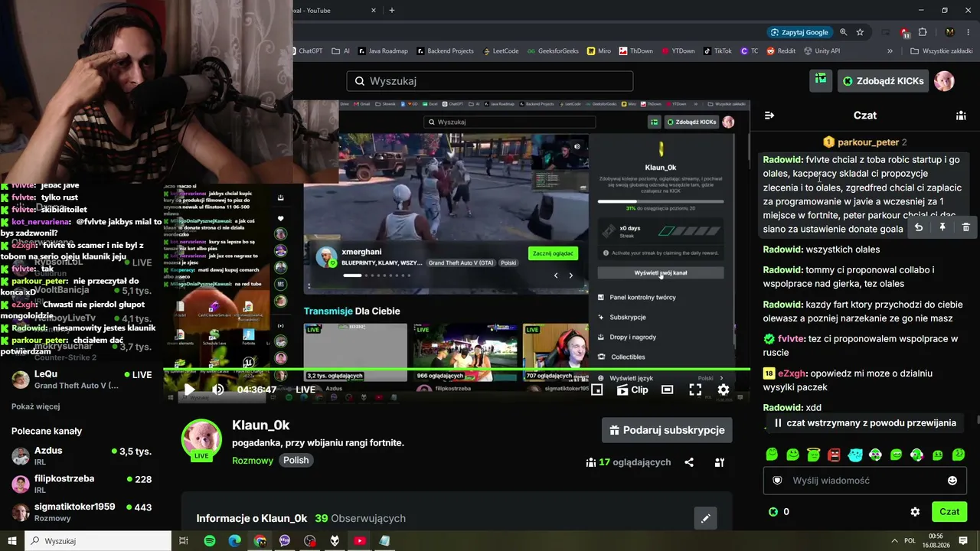Pin the hovered Radowid chat message
The width and height of the screenshot is (980, 551).
tap(942, 227)
